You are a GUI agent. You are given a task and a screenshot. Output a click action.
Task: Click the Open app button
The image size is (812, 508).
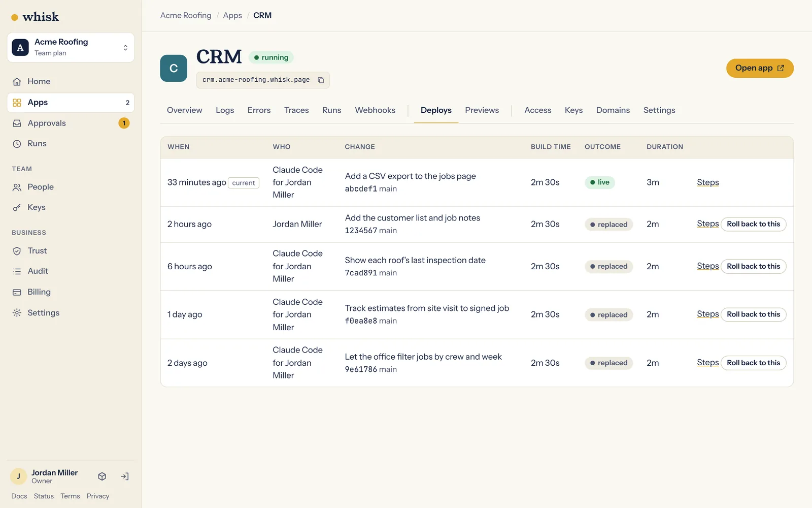(760, 68)
